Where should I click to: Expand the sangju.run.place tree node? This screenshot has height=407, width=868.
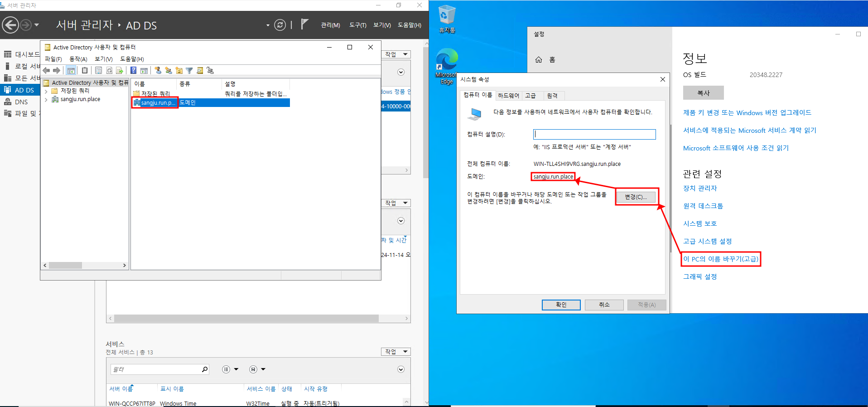click(x=46, y=99)
